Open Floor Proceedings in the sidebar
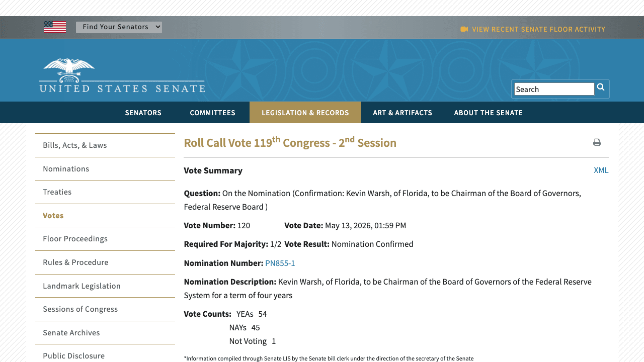 click(x=105, y=239)
